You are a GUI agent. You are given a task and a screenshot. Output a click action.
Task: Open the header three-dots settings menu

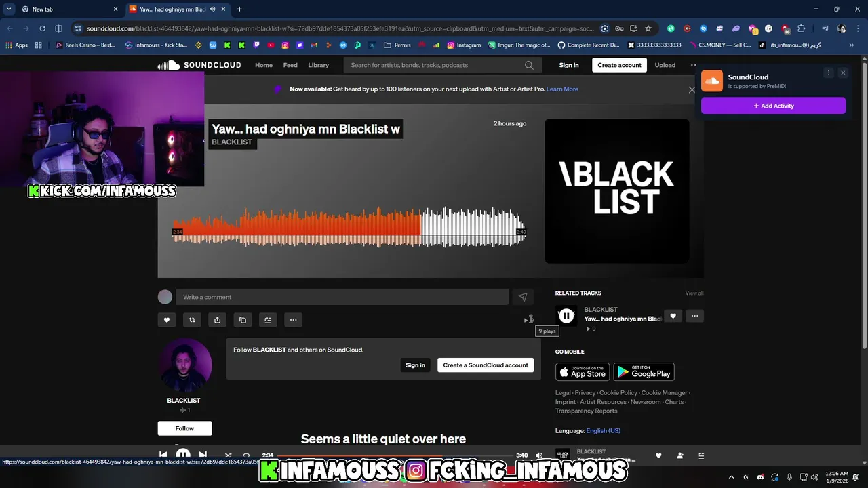693,65
